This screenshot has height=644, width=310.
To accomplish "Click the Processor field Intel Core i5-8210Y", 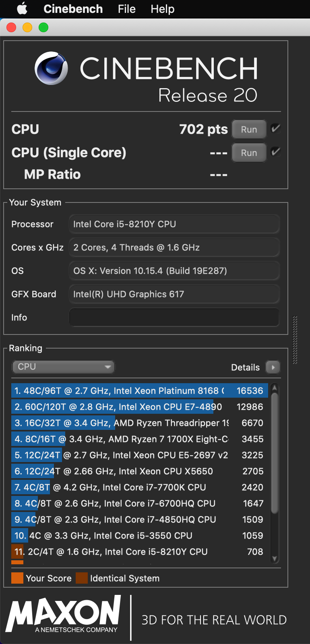I will (174, 224).
